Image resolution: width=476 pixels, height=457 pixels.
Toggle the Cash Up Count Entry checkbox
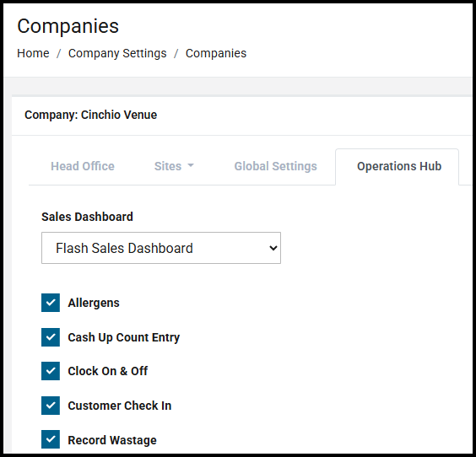tap(51, 337)
